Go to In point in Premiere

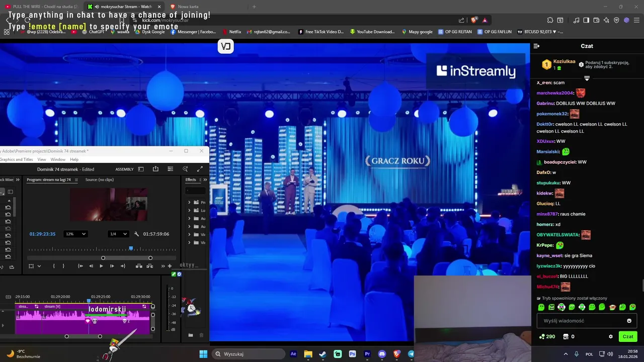coord(80,266)
